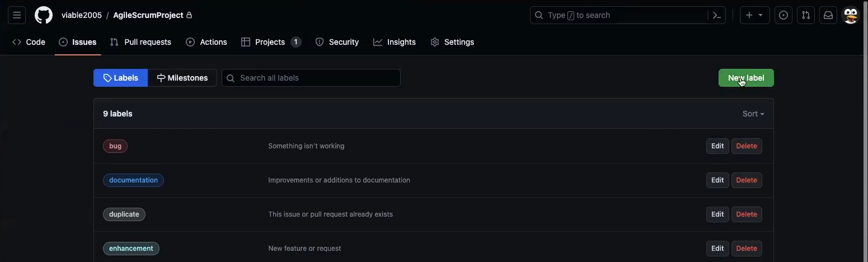Select the Labels view button
This screenshot has width=868, height=262.
[121, 78]
